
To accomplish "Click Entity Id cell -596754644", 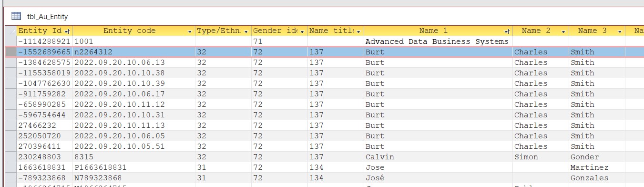I will (x=44, y=115).
